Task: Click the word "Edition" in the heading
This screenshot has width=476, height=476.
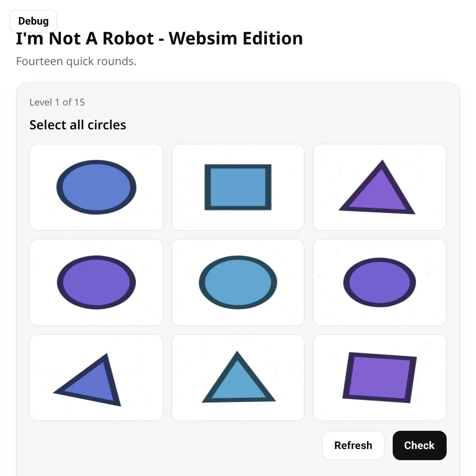Action: [x=273, y=39]
